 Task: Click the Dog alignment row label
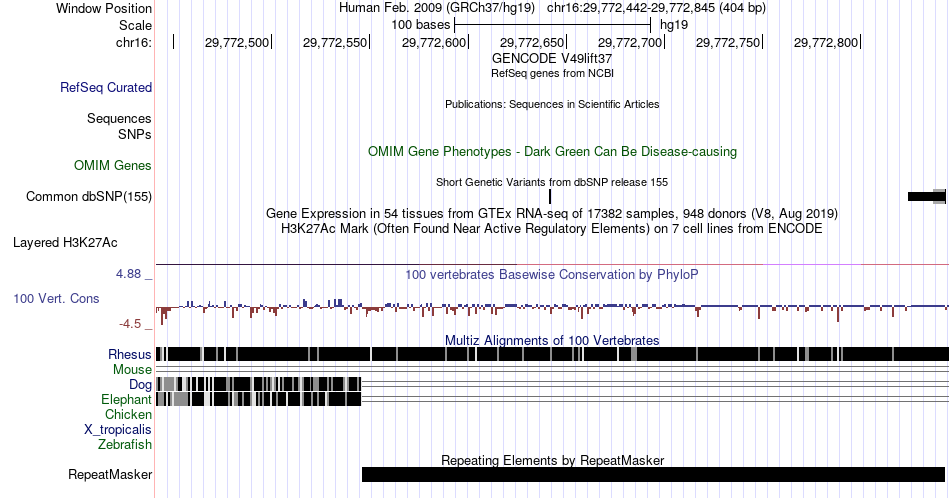tap(140, 385)
